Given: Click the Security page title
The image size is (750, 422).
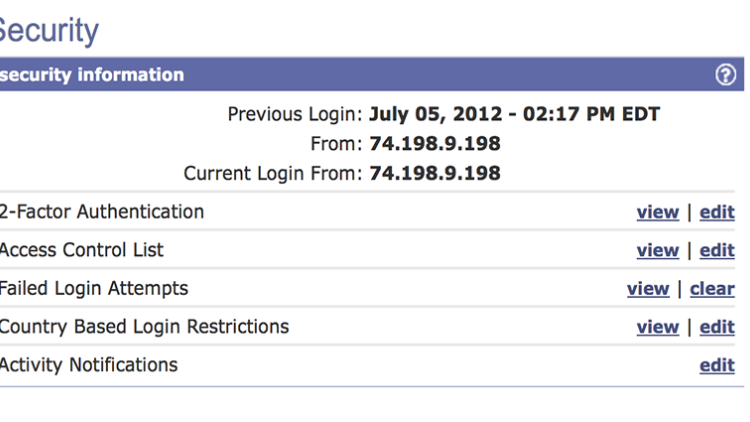Looking at the screenshot, I should click(x=49, y=31).
